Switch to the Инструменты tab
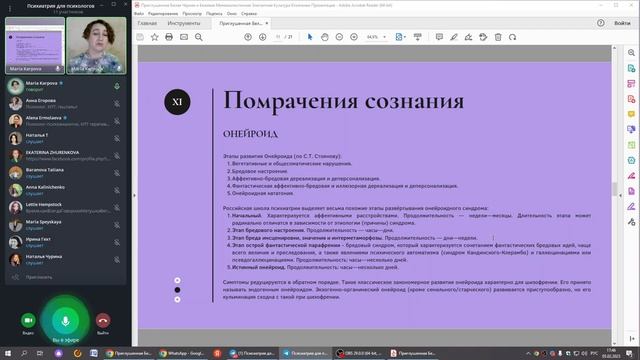The width and height of the screenshot is (640, 360). tap(184, 23)
